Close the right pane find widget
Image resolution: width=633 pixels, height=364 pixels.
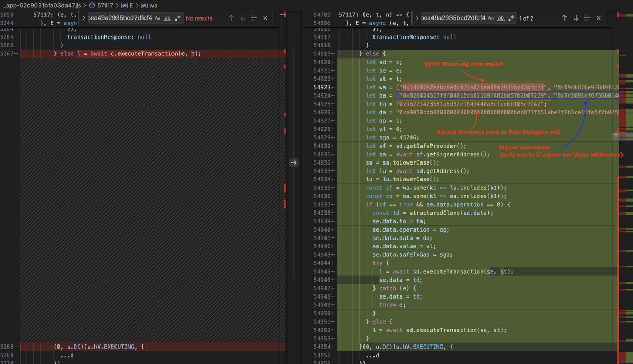599,18
